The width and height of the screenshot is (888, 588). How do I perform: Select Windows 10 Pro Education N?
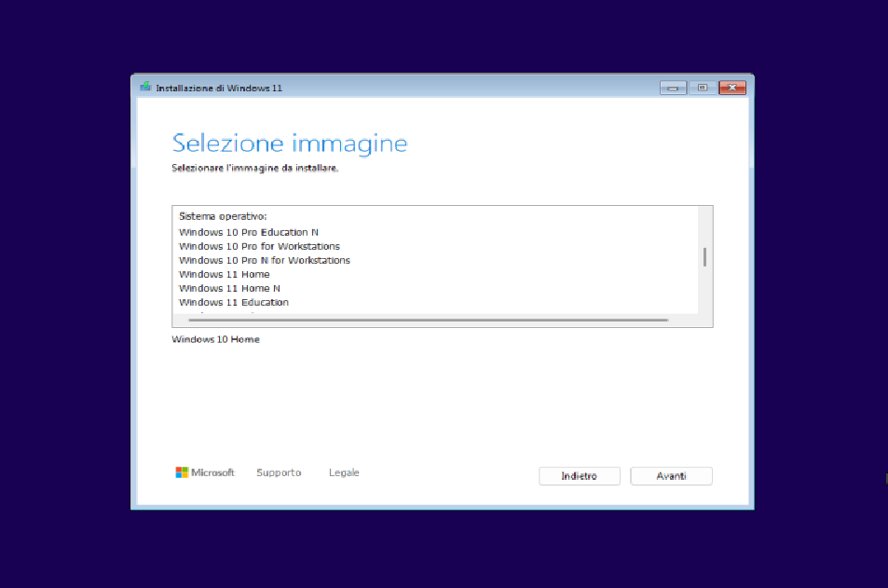[x=249, y=232]
